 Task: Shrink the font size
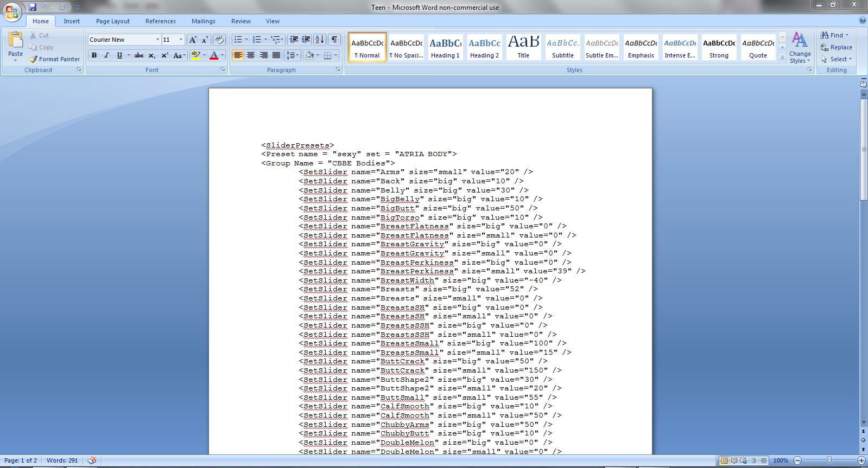tap(205, 40)
